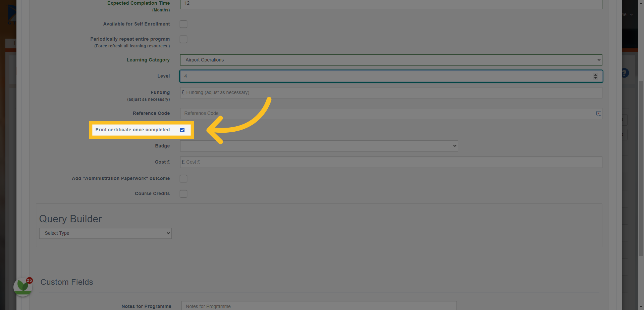Tick the Administration Paperwork outcome checkbox
The height and width of the screenshot is (310, 644).
183,179
